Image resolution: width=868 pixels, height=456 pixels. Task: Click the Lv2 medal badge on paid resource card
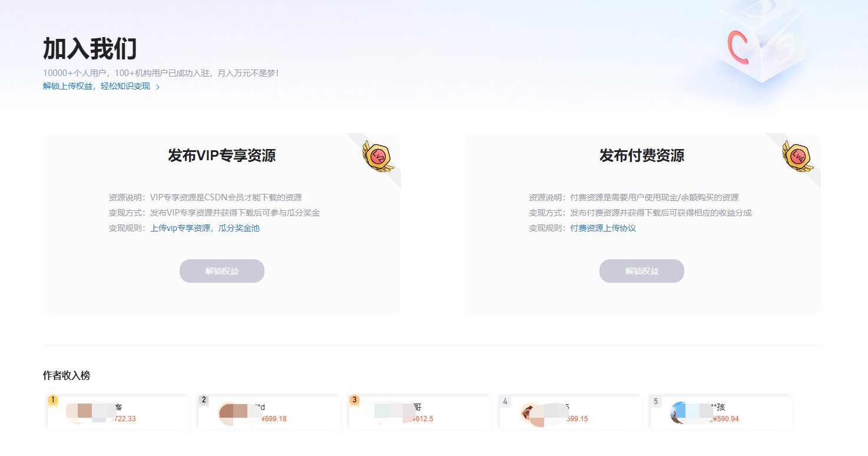point(797,155)
